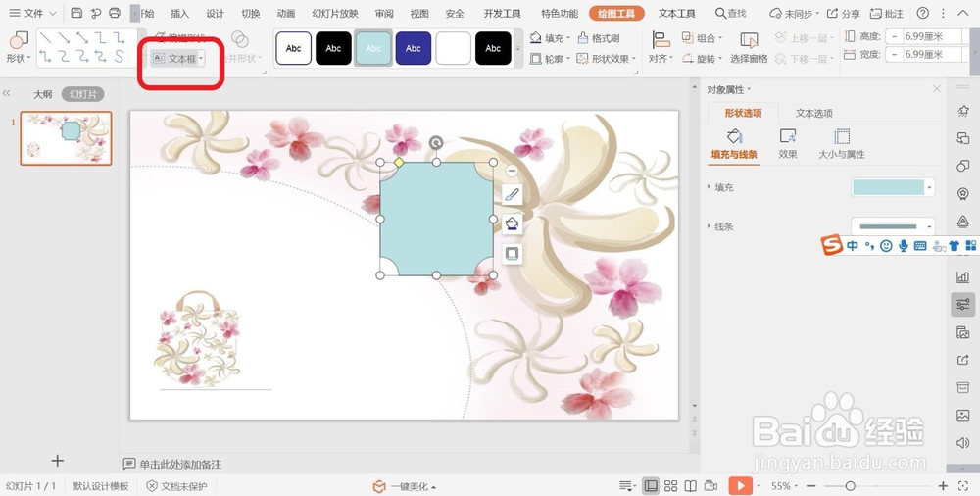
Task: Expand the 线条 section in properties
Action: point(720,226)
